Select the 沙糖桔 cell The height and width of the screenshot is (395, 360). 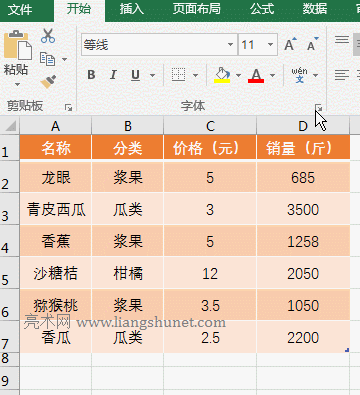pos(56,273)
